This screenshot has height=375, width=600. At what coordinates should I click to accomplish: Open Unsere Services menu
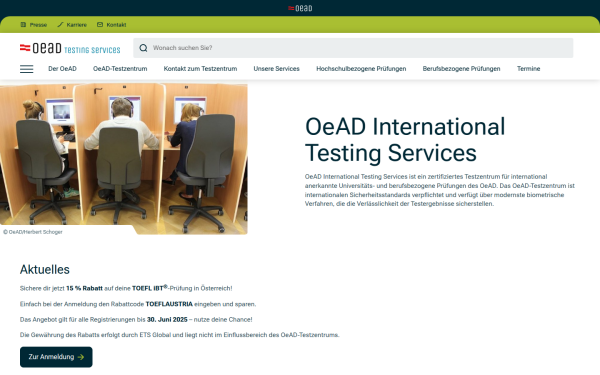point(276,69)
